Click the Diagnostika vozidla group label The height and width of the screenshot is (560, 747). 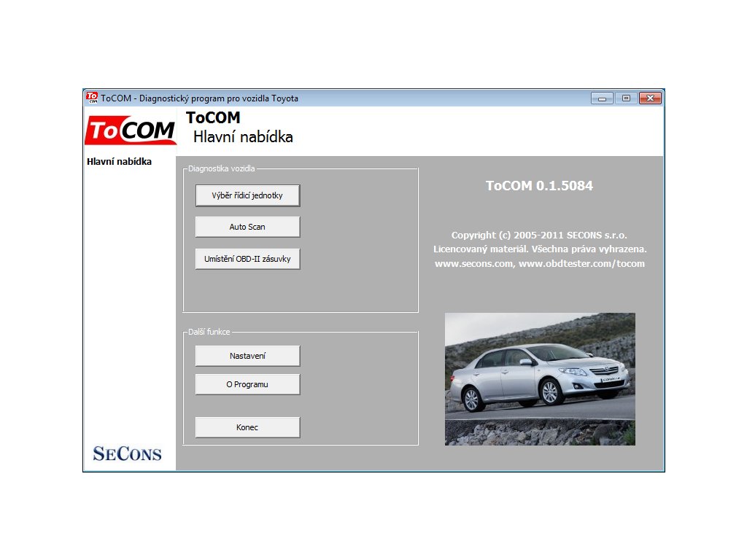coord(222,168)
